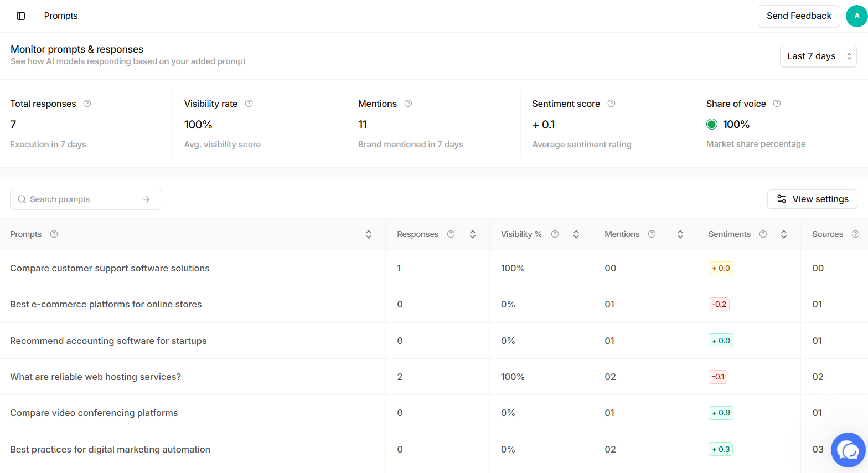
Task: Click the user avatar A icon
Action: (x=857, y=16)
